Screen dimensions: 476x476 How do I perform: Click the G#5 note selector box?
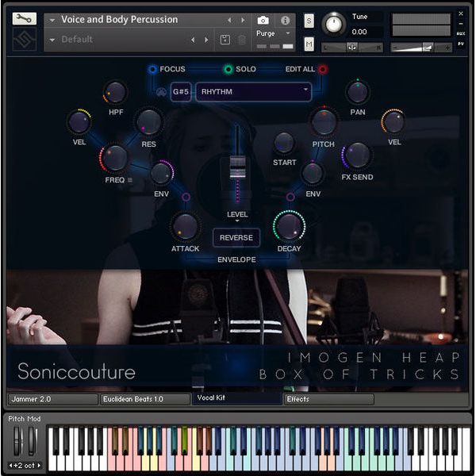pyautogui.click(x=181, y=92)
